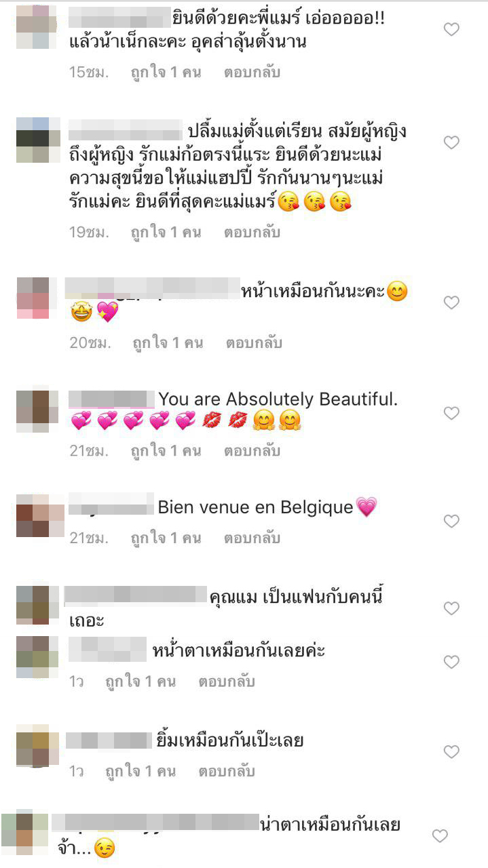The image size is (488, 868).
Task: Reply to the comment posted 19ชม. ago
Action: pos(252,232)
